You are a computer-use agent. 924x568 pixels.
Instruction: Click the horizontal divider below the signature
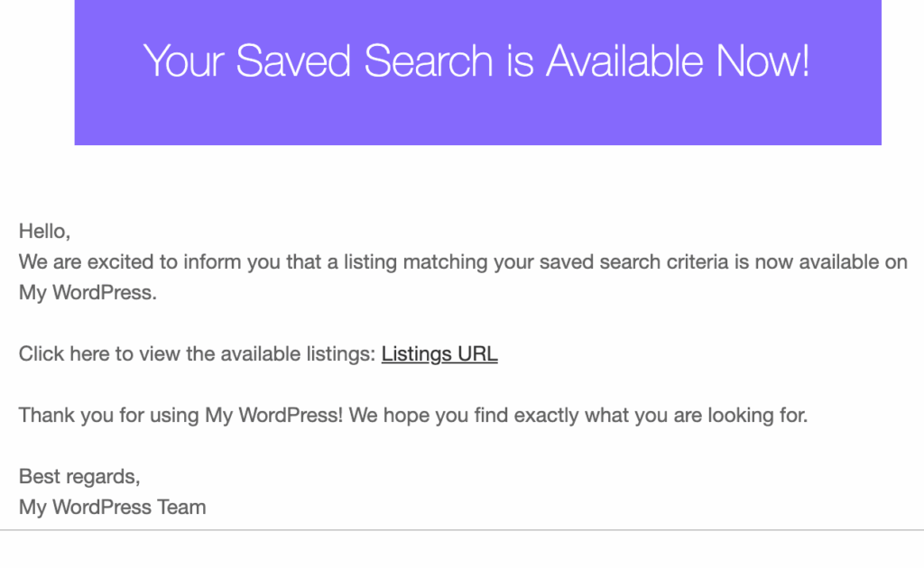point(462,530)
